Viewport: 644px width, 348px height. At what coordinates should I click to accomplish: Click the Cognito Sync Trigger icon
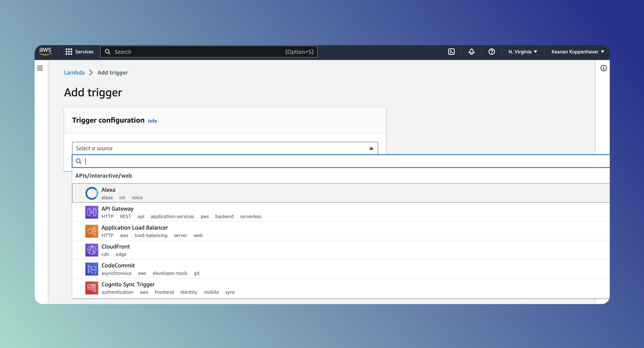point(91,287)
